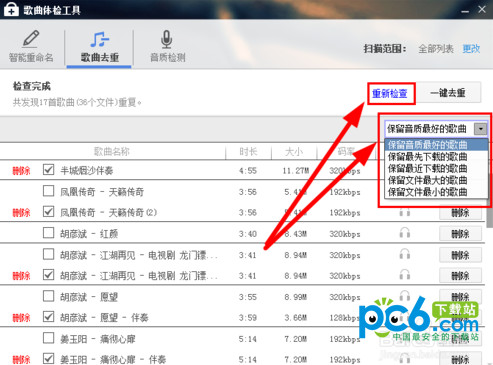Listen to 胡彦斌 - 愿望 via headphone icon
The height and width of the screenshot is (365, 493).
pos(405,295)
